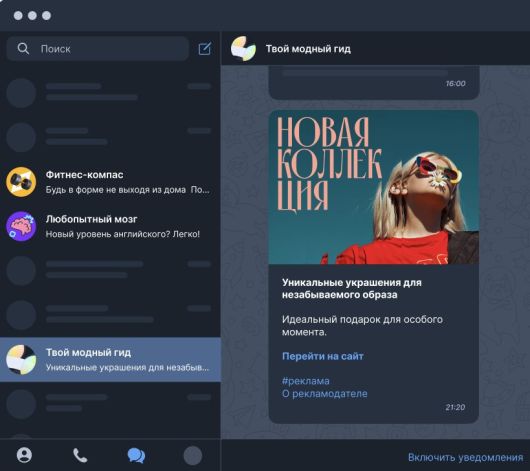
Task: Open the profile tab icon
Action: (x=24, y=455)
